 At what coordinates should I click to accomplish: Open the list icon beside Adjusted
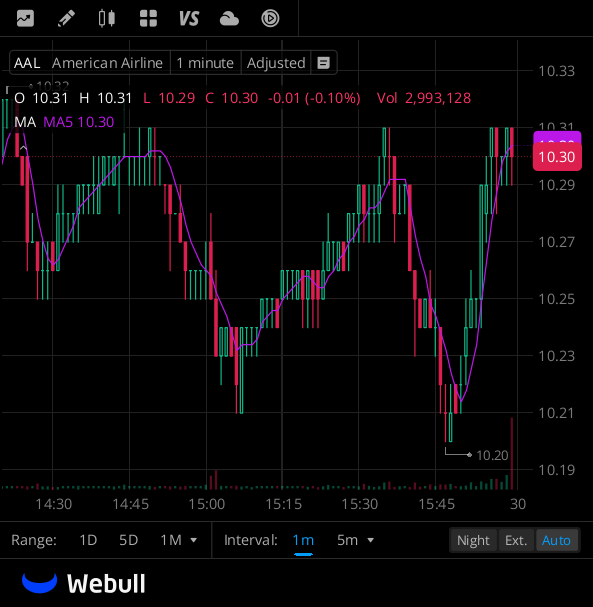324,63
